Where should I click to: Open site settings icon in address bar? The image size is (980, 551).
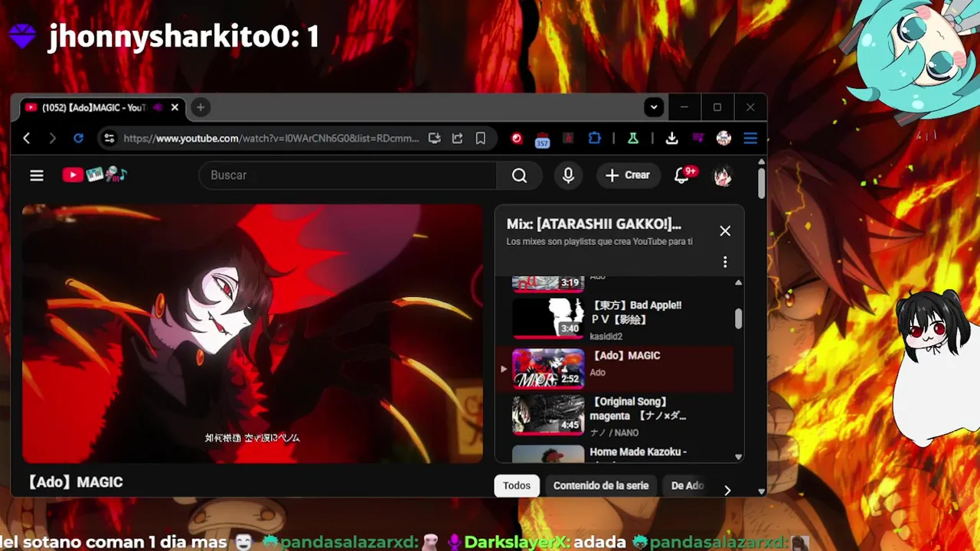pos(109,139)
